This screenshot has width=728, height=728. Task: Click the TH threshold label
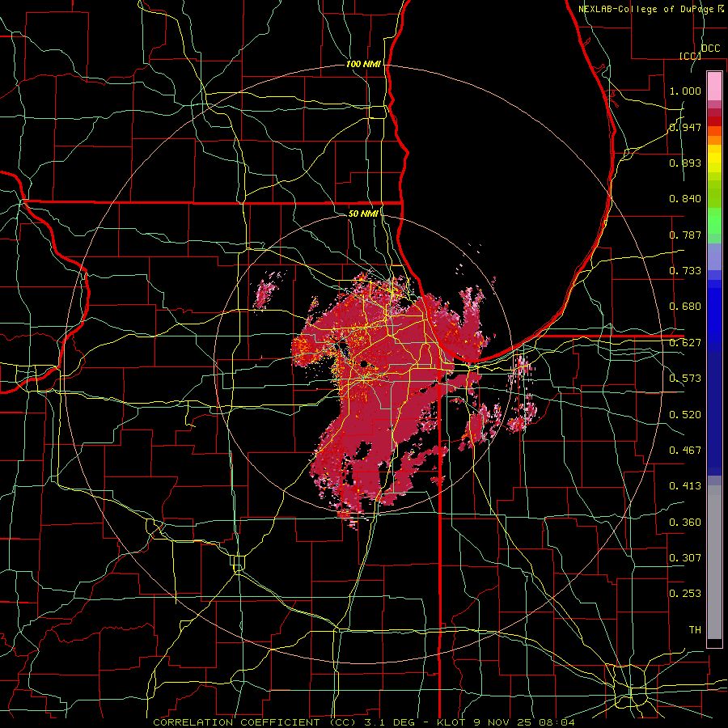(695, 630)
